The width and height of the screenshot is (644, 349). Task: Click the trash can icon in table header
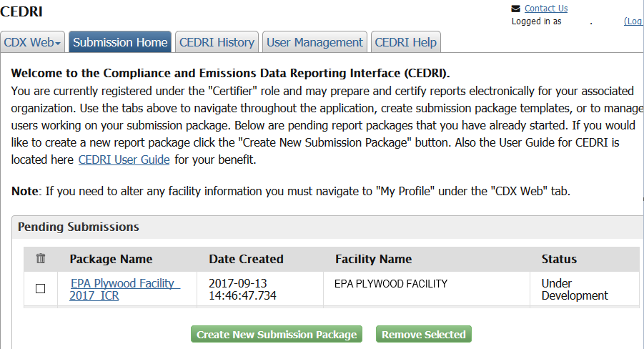coord(41,259)
